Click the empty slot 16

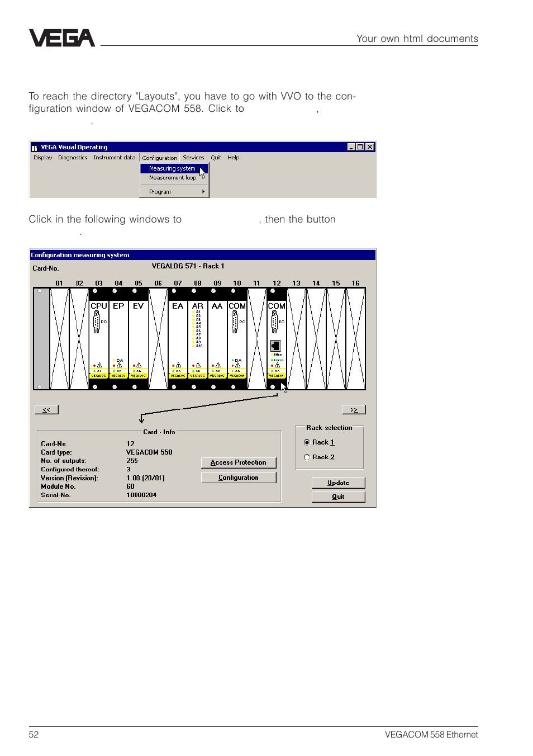[x=356, y=339]
